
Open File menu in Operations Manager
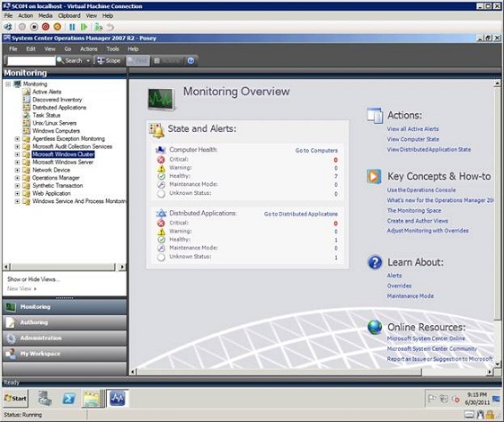[x=13, y=48]
